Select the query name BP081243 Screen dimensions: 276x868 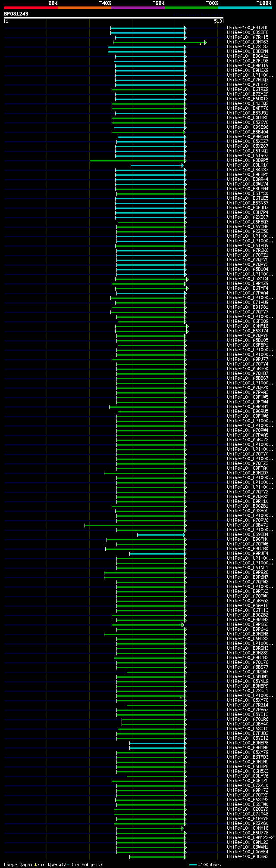click(16, 14)
